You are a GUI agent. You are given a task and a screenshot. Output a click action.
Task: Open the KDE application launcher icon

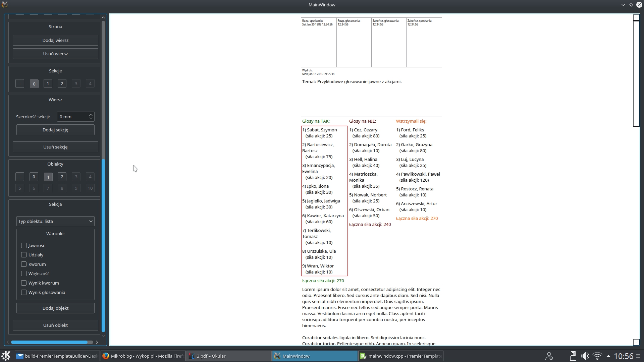tap(6, 356)
